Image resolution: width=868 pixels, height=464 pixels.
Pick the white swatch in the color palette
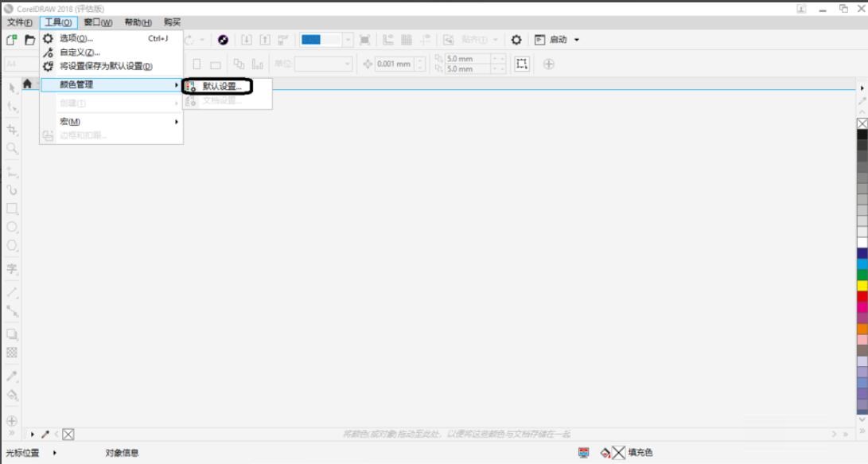(x=862, y=243)
